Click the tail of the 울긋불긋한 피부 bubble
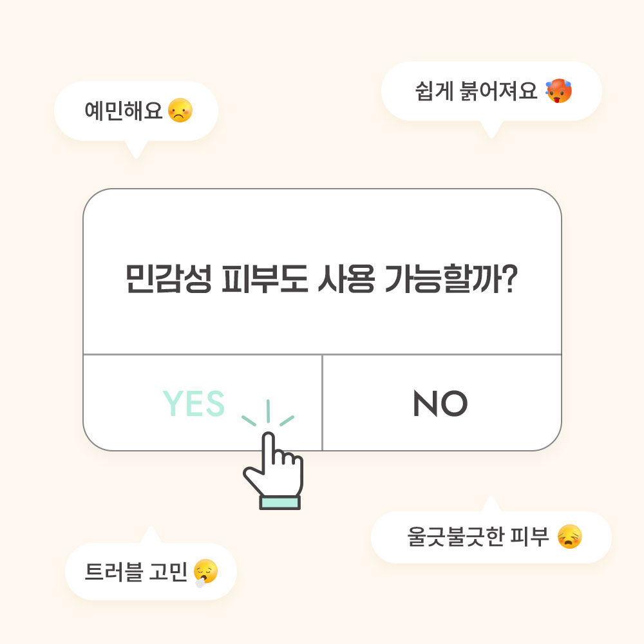This screenshot has height=644, width=644. pyautogui.click(x=491, y=504)
